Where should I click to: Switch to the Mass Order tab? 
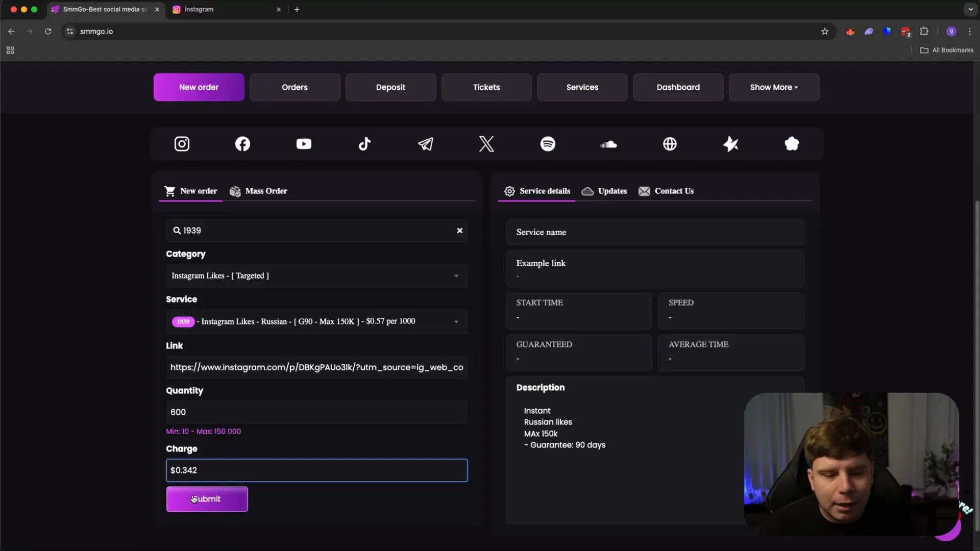258,191
